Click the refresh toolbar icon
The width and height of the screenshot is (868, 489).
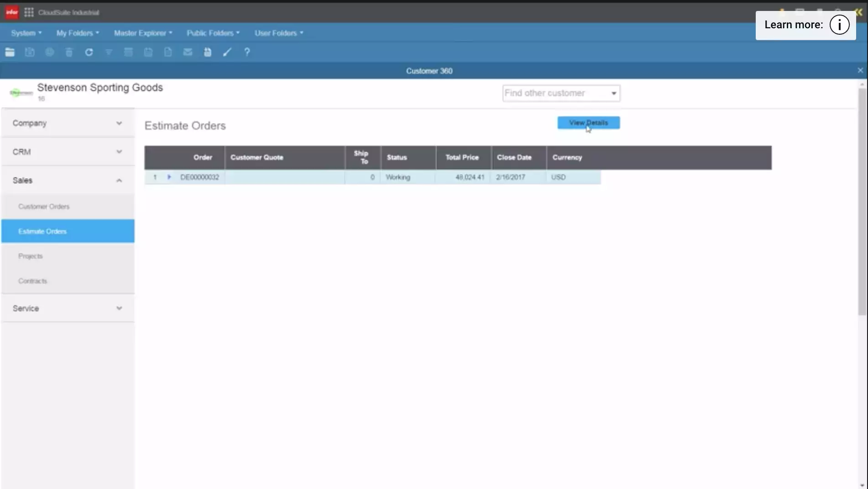pyautogui.click(x=89, y=52)
